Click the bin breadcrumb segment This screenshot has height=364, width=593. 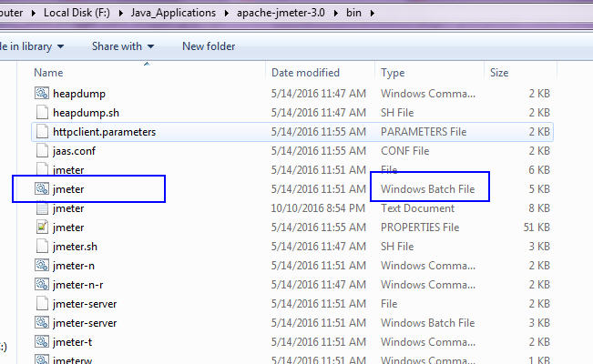[x=353, y=13]
